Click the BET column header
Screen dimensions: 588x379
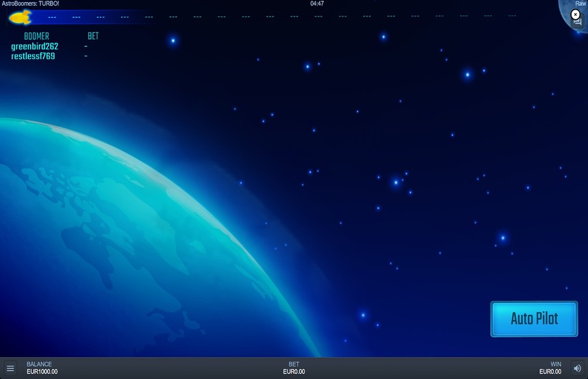click(93, 36)
